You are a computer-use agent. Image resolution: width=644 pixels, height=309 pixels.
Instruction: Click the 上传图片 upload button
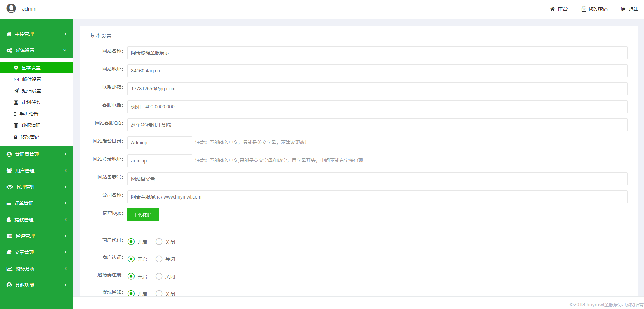pyautogui.click(x=143, y=214)
